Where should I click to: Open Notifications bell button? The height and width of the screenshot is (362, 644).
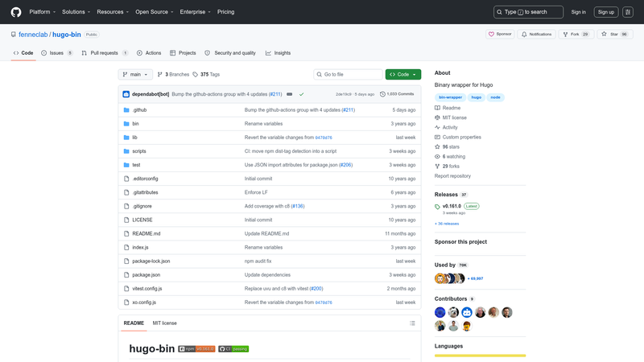point(536,34)
